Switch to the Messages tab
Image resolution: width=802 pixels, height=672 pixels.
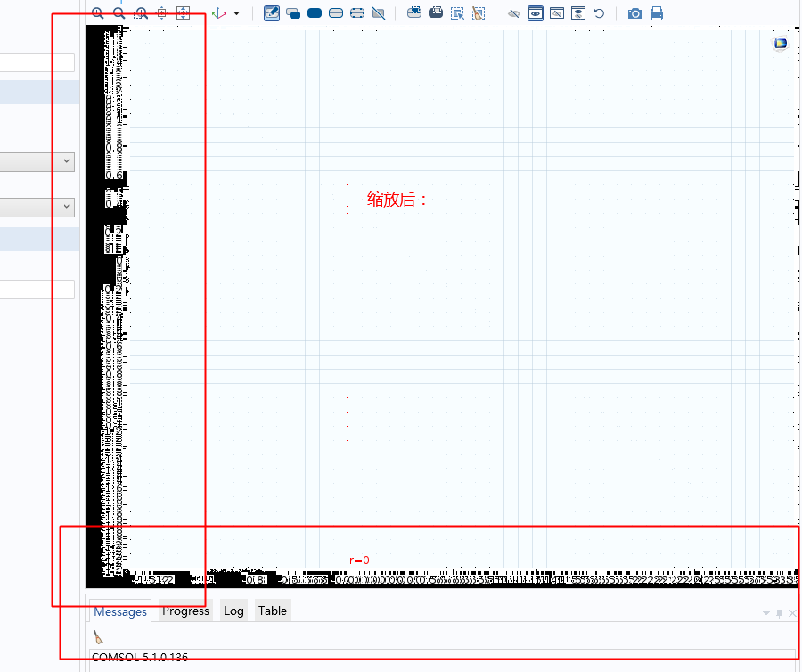[120, 611]
